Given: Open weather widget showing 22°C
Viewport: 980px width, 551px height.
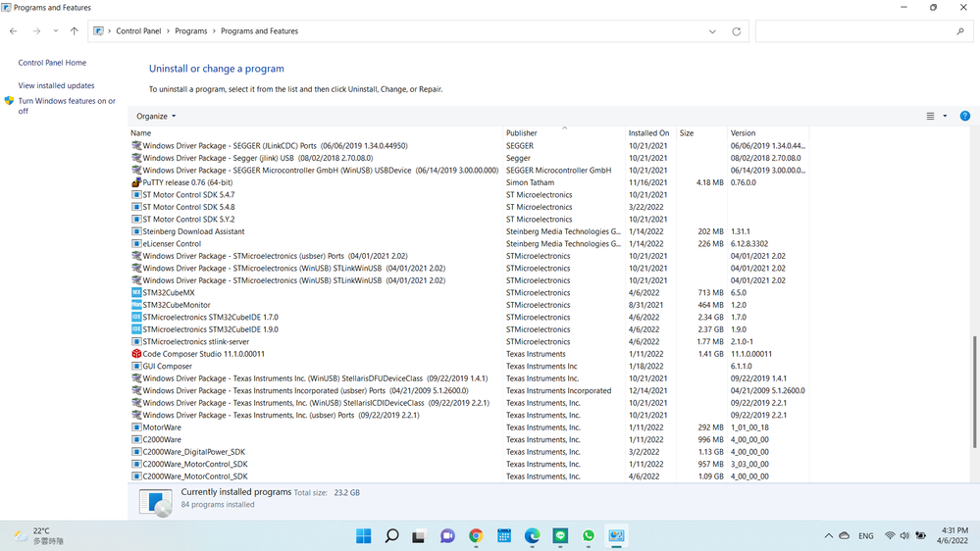Looking at the screenshot, I should click(39, 535).
